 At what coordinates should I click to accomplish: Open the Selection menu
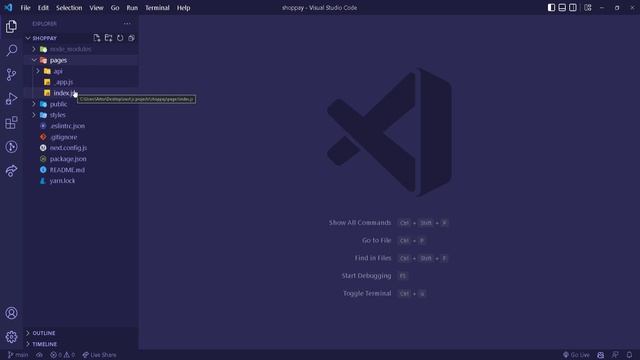tap(69, 8)
